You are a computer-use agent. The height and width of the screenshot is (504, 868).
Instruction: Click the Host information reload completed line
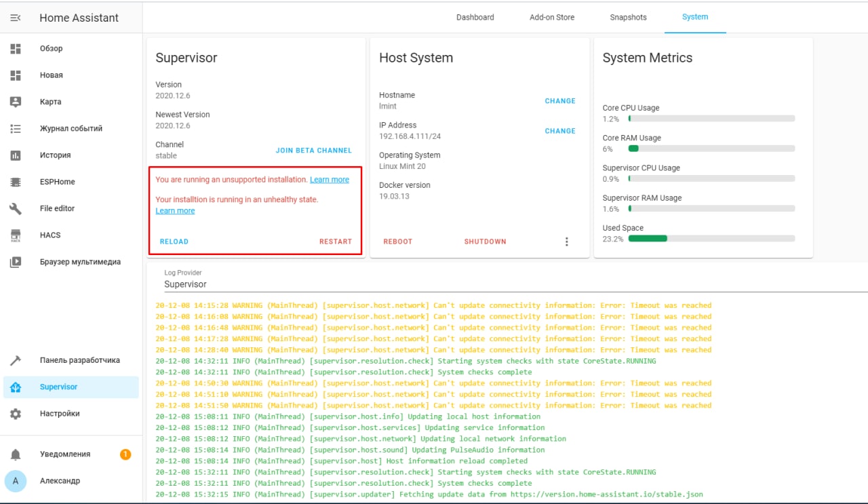[341, 461]
